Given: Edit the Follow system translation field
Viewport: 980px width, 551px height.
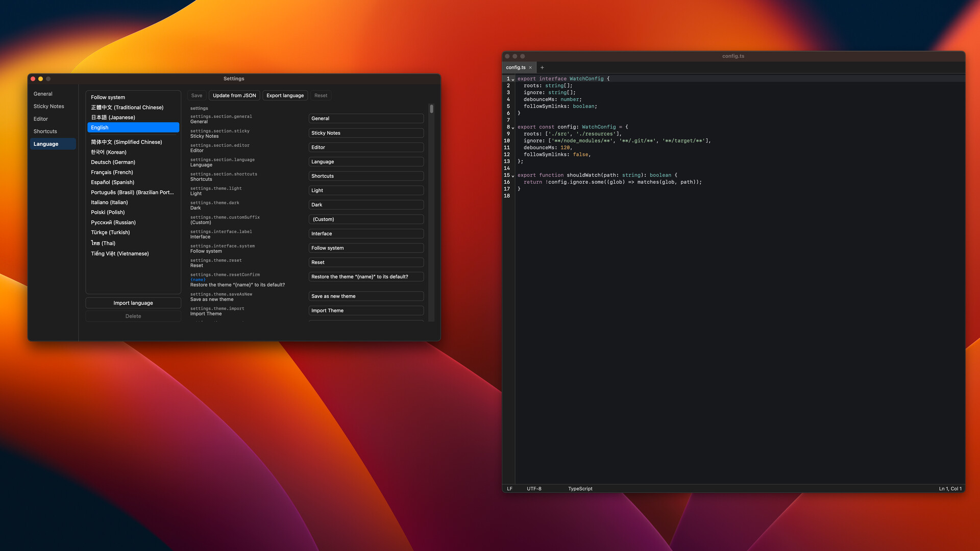Looking at the screenshot, I should point(366,248).
